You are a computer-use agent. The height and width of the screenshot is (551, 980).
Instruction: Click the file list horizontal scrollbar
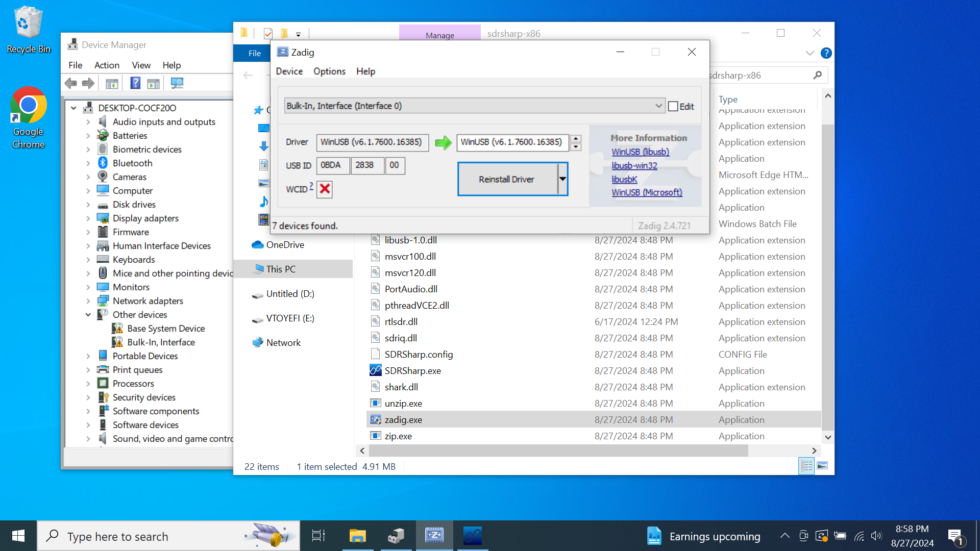558,451
